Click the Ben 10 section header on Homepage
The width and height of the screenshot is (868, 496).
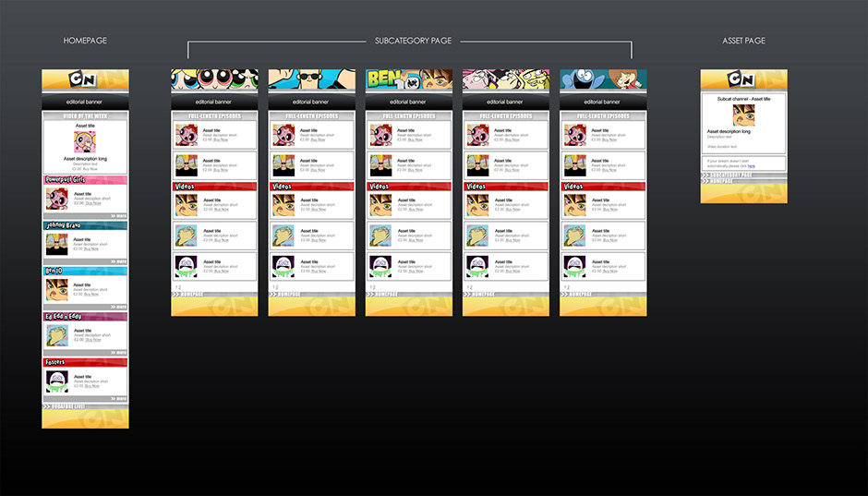click(x=85, y=271)
